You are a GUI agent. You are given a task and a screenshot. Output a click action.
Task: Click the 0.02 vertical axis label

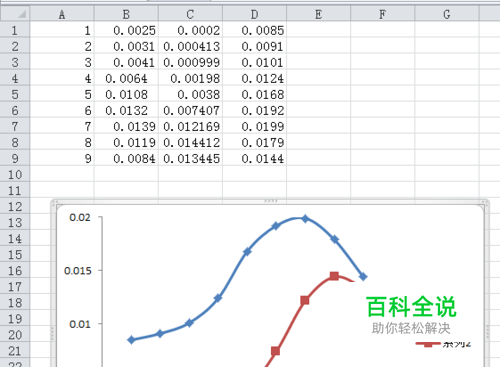(80, 218)
